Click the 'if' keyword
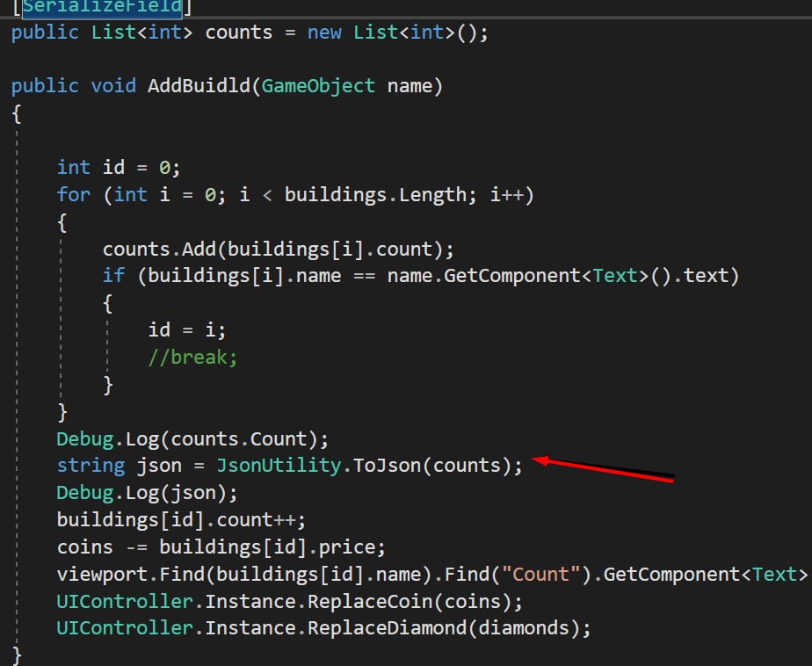 [113, 276]
